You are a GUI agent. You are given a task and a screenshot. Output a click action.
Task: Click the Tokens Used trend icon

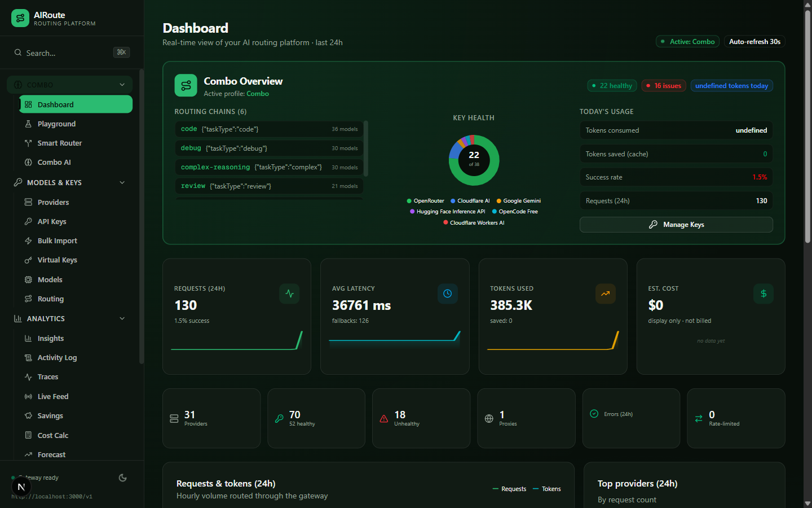(605, 294)
